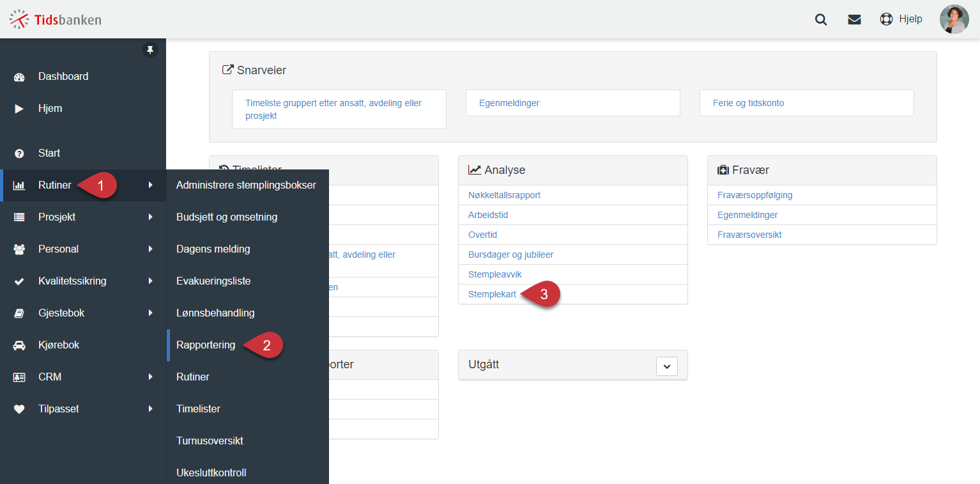Open the messages envelope icon

coord(854,19)
